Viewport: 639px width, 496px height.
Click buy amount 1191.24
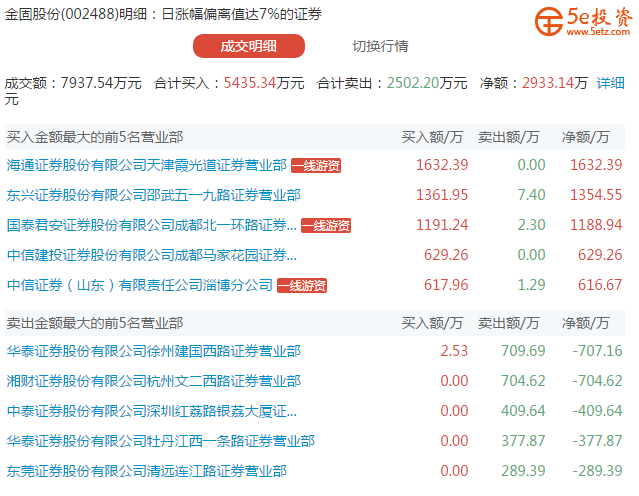coord(442,225)
